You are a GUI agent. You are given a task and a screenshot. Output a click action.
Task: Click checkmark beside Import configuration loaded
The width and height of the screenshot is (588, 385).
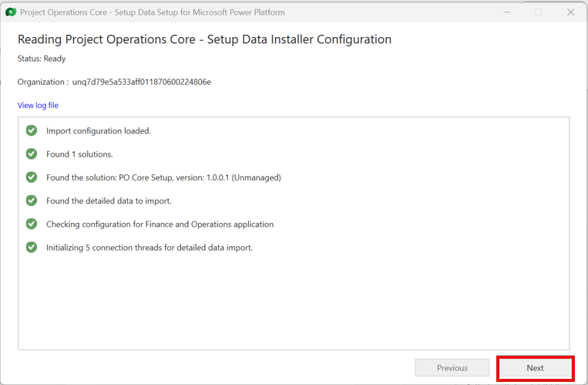click(x=32, y=130)
